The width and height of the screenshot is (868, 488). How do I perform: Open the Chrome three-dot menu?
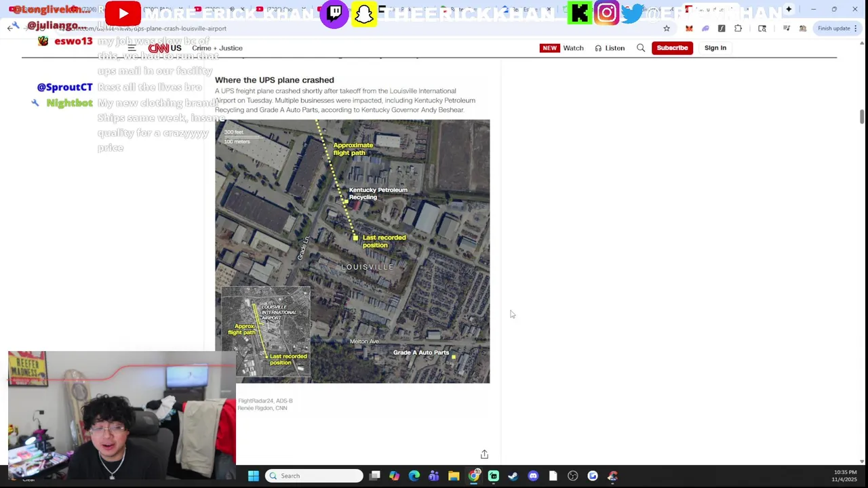pos(856,28)
